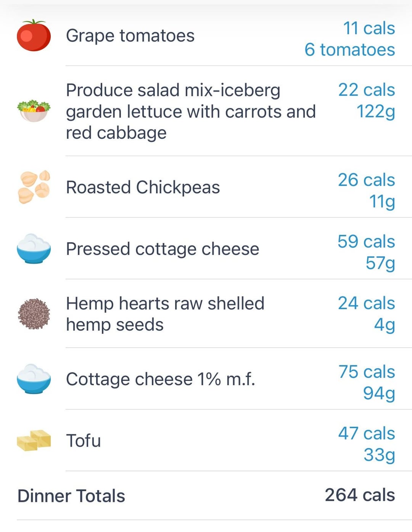Edit the 122g salad mix serving

pos(376,112)
